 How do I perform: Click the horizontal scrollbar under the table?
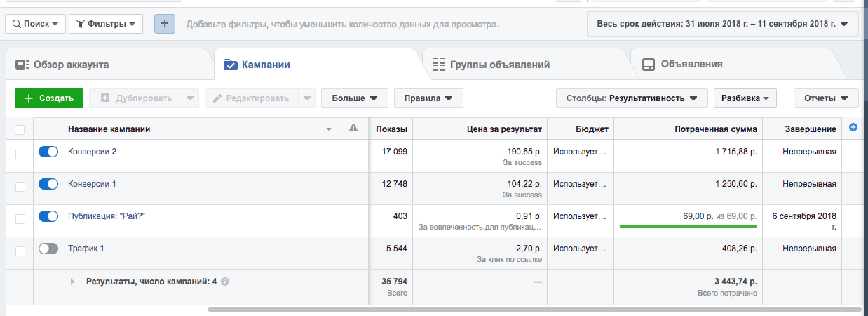click(534, 309)
